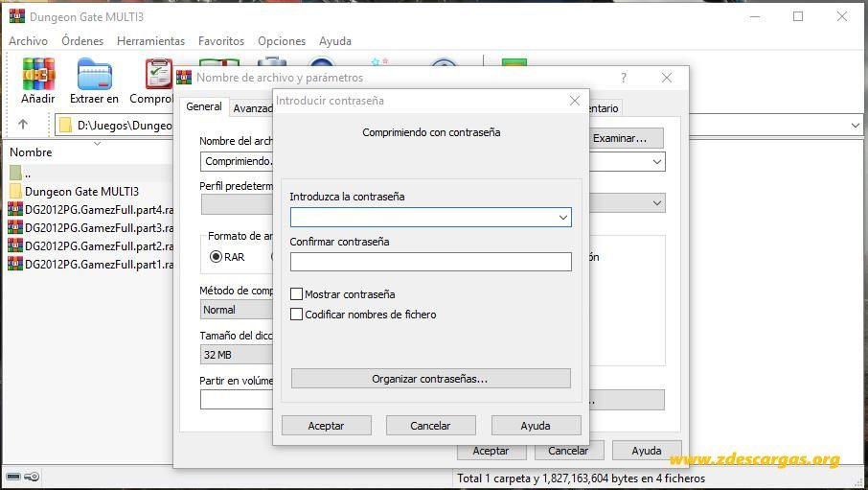The height and width of the screenshot is (490, 868).
Task: Switch to the Avanzado tab
Action: point(252,108)
